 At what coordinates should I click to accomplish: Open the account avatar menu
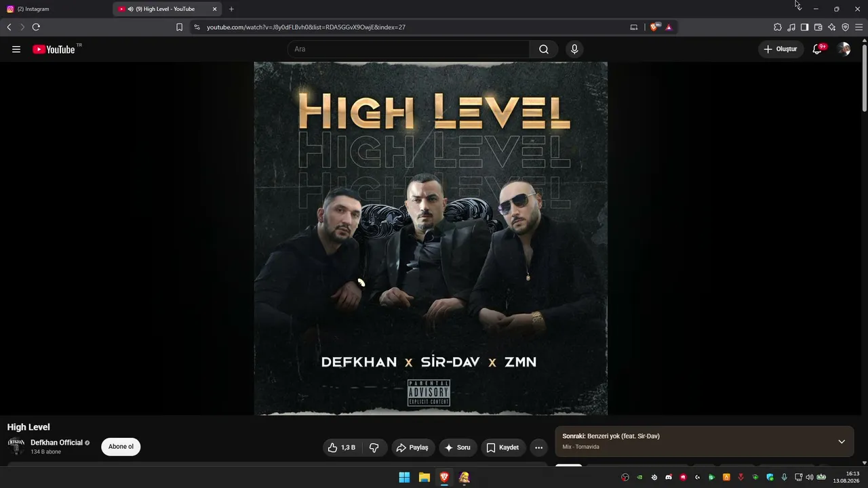click(844, 49)
